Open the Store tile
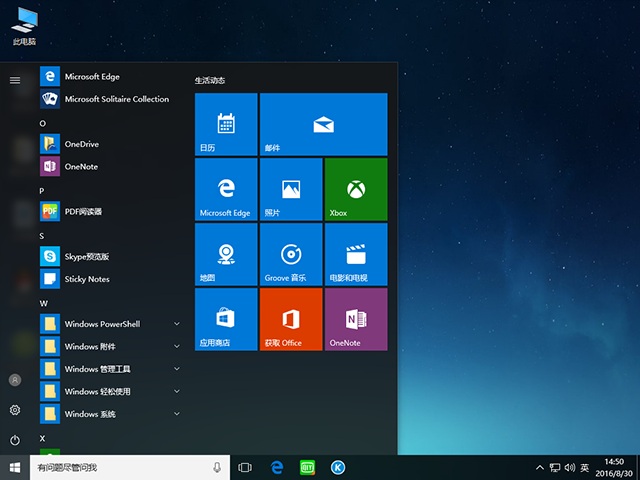 coord(225,320)
